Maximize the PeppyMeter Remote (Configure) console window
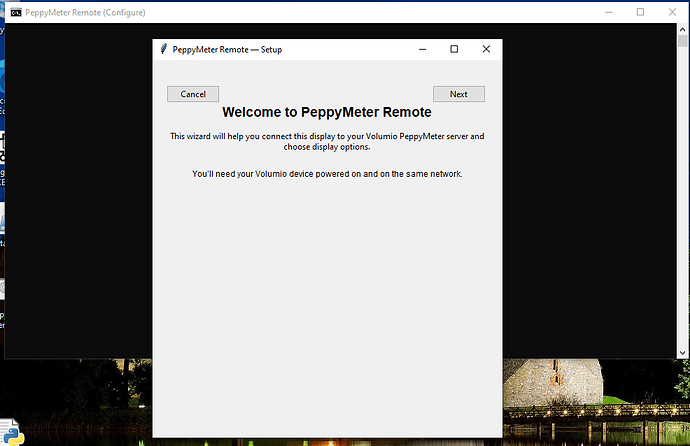The height and width of the screenshot is (446, 690). pos(640,12)
